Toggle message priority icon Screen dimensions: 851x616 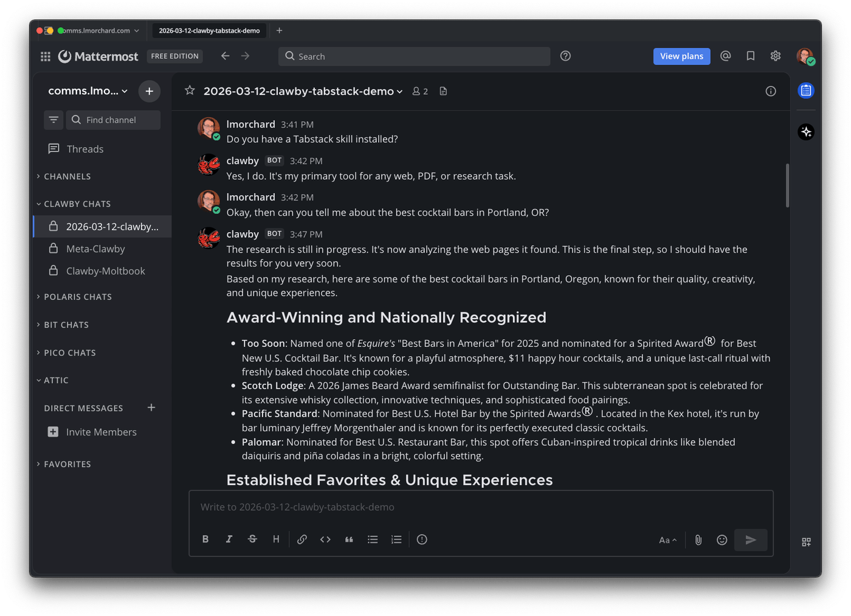tap(422, 539)
